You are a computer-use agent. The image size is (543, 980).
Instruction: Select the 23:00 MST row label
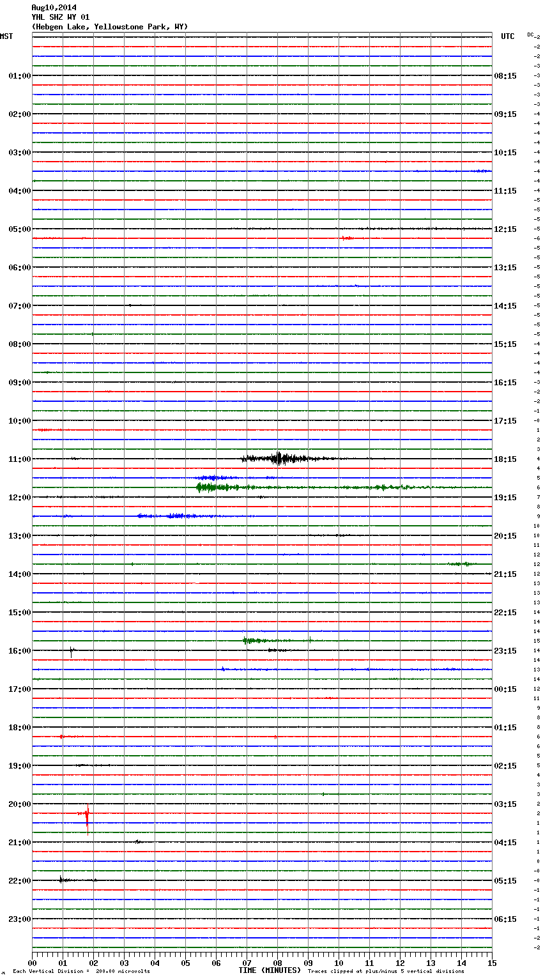19,919
